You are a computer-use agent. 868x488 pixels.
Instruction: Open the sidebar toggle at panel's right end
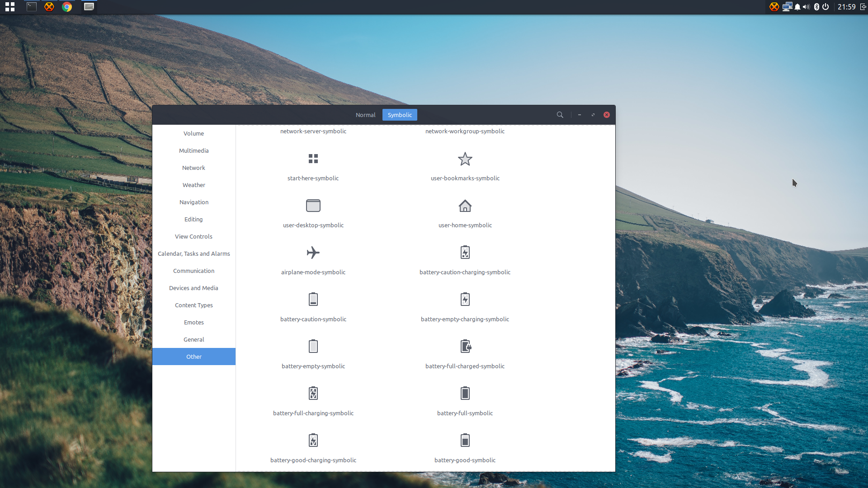point(863,7)
